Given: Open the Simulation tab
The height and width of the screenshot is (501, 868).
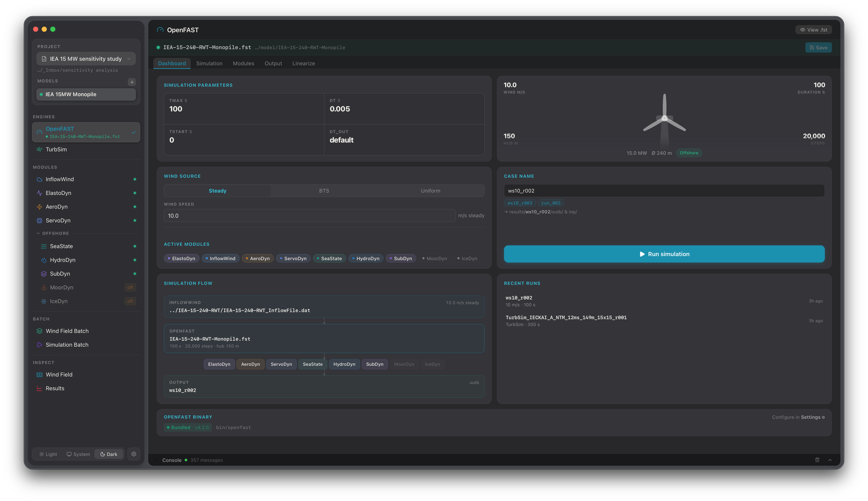Looking at the screenshot, I should click(209, 63).
